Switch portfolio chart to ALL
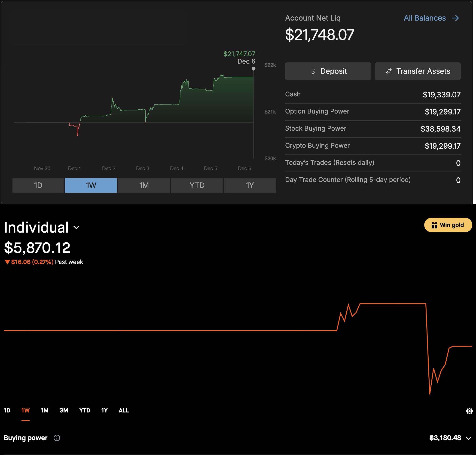Screen dimensions: 476x455 click(x=123, y=410)
